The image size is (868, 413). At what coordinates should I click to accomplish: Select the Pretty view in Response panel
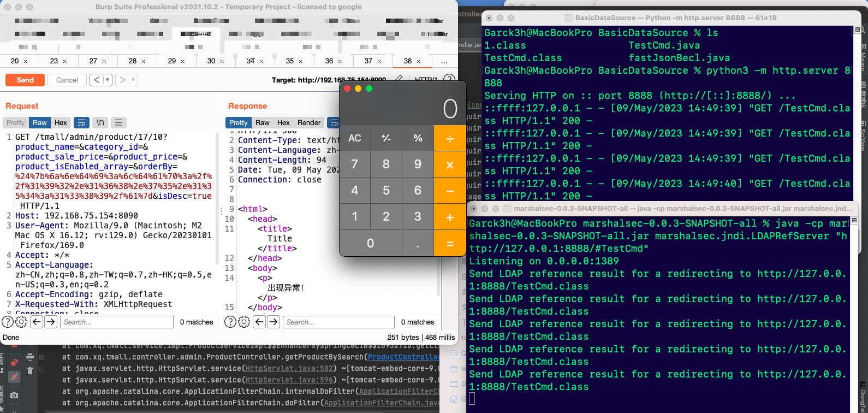[238, 122]
